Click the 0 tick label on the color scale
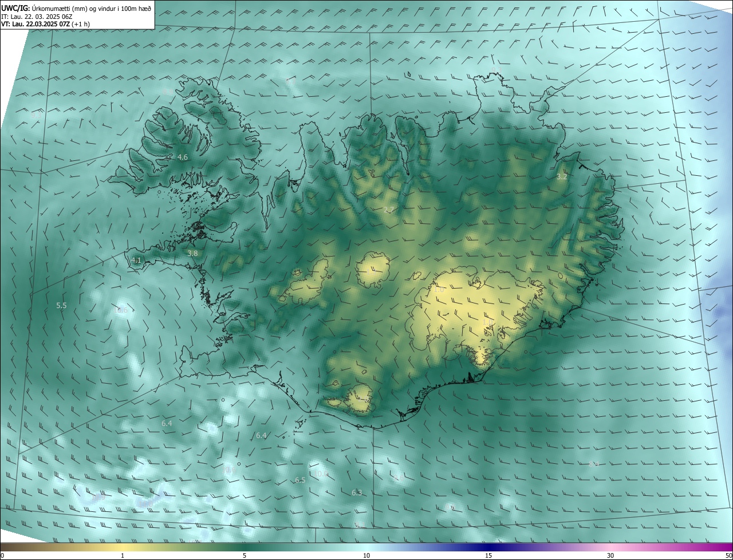733x560 pixels. click(2, 555)
